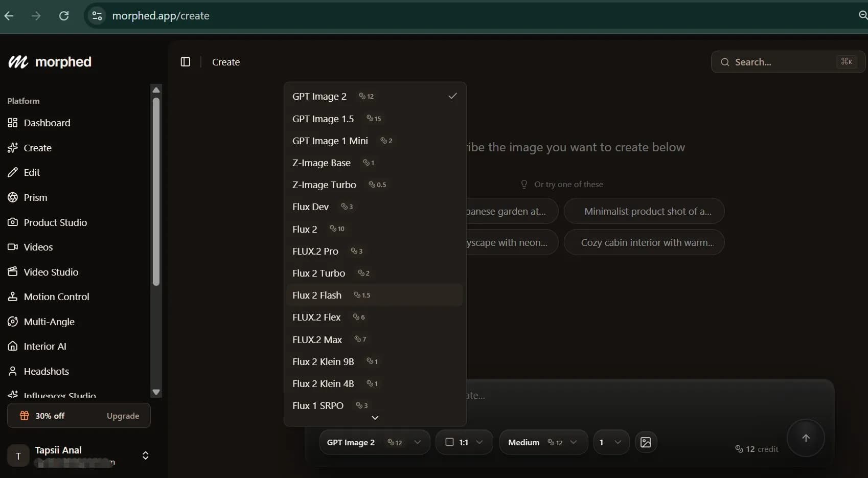The image size is (868, 478).
Task: Click the Dashboard grid icon
Action: tap(13, 123)
